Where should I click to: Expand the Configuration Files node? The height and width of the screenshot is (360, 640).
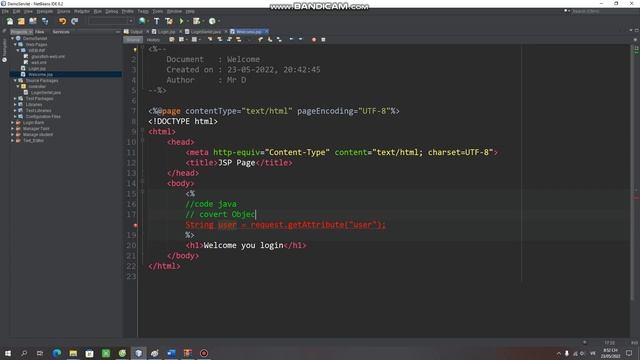click(x=16, y=116)
